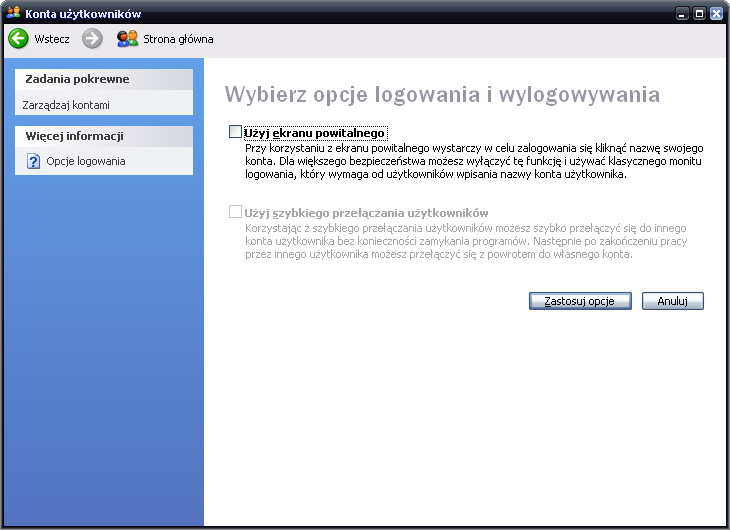
Task: Click the greyed forward arrow icon
Action: pos(92,39)
